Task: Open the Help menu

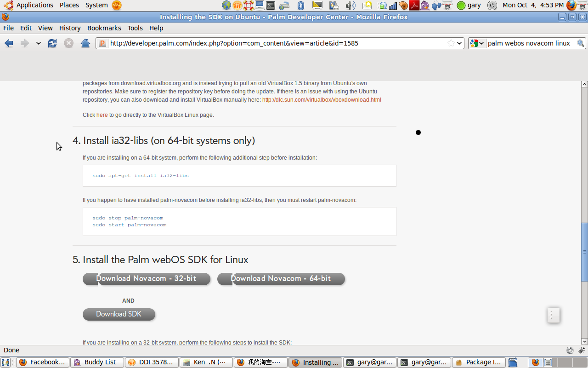Action: click(x=156, y=28)
